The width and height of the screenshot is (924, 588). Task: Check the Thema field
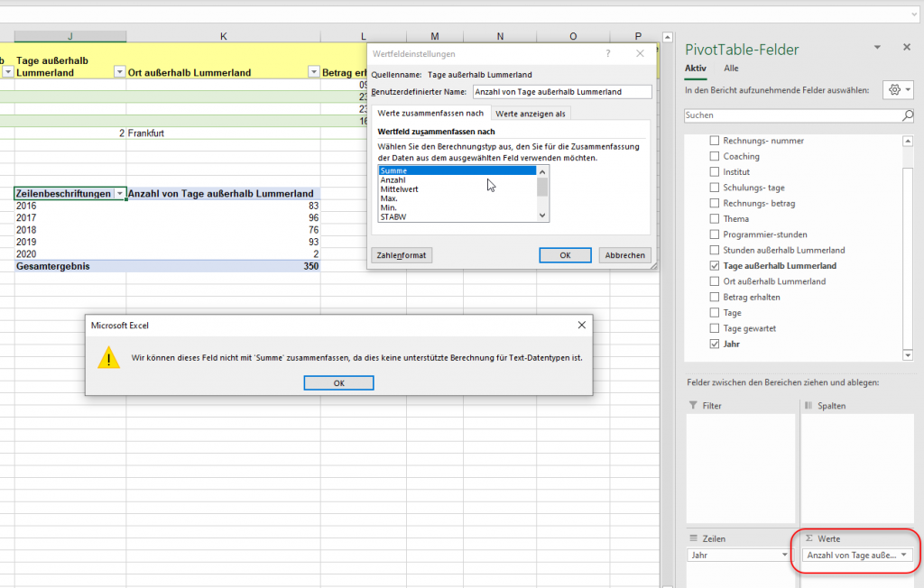[715, 218]
